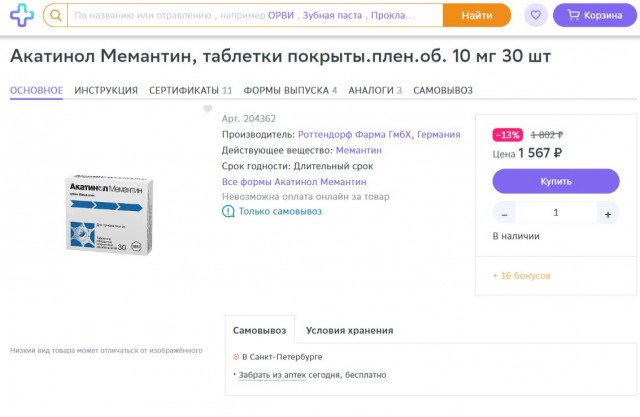The width and height of the screenshot is (640, 417).
Task: Switch to the Инструкция tab
Action: tap(106, 90)
